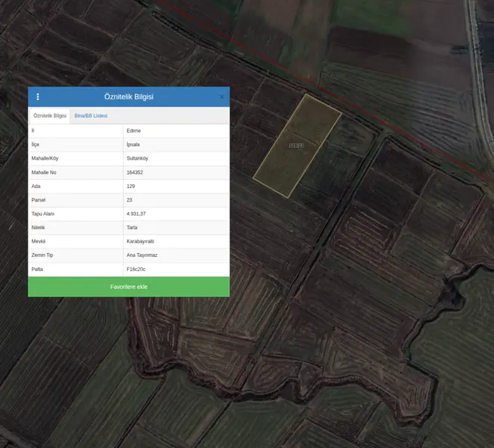Click the Tapu Alanı row label
494x448 pixels.
pos(43,214)
